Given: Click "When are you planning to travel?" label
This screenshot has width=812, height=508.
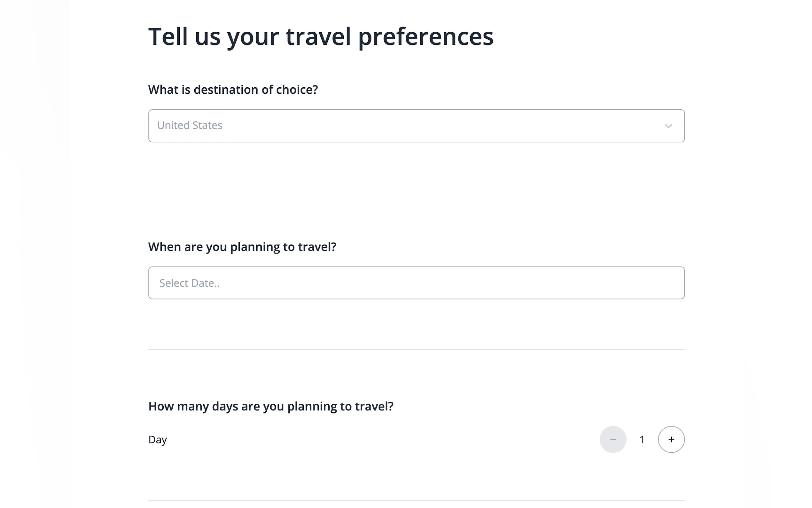Looking at the screenshot, I should 242,247.
